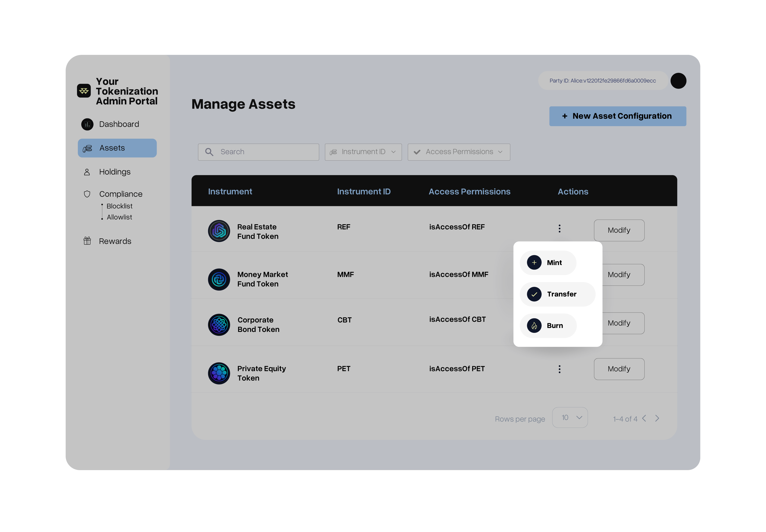Click the checkmark icon beside Transfer
Viewport: 766px width, 532px height.
(x=534, y=294)
